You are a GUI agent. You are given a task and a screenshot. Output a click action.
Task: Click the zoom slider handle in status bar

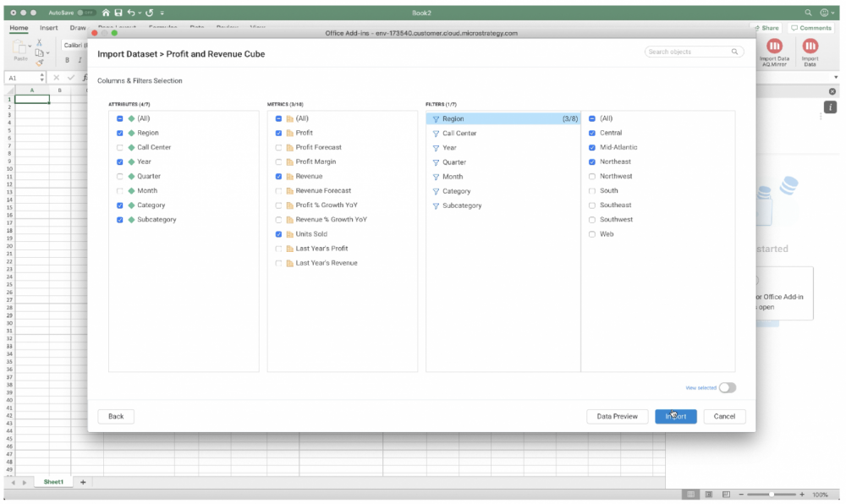point(772,495)
